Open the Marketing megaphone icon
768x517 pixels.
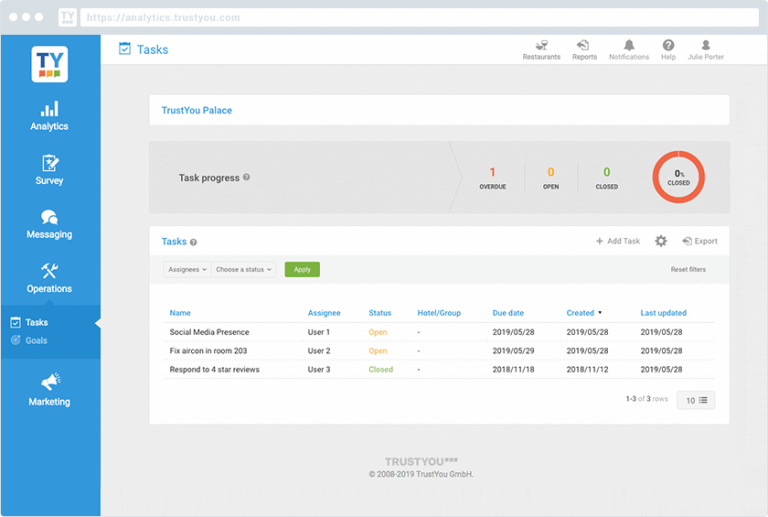(50, 381)
